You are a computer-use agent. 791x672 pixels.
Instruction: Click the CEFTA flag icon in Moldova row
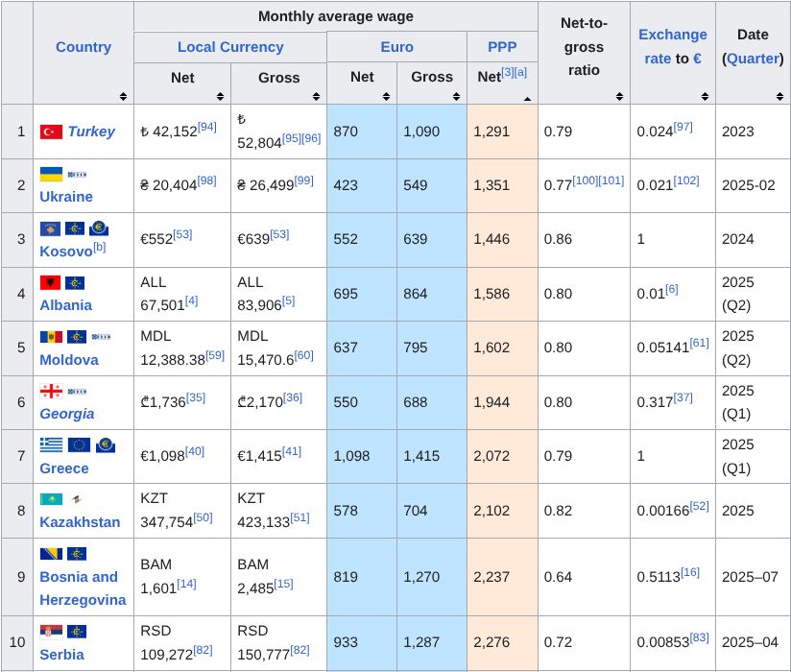[x=77, y=337]
